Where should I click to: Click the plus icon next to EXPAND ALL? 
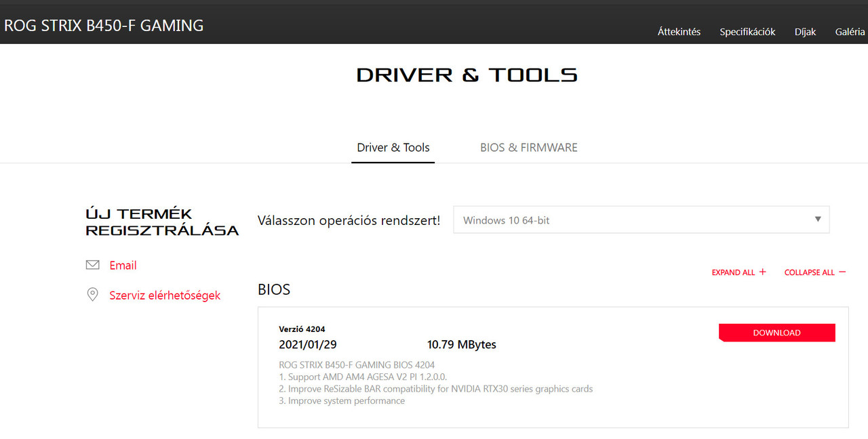tap(762, 272)
